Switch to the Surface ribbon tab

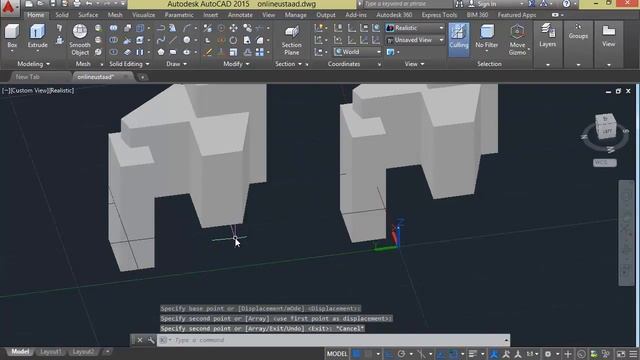coord(88,15)
